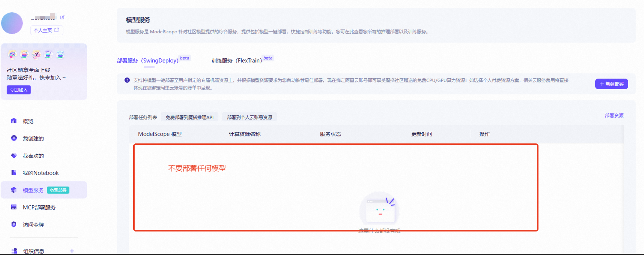Viewport: 644px width, 255px height.
Task: Click the 模型服务 cube icon
Action: [x=14, y=190]
